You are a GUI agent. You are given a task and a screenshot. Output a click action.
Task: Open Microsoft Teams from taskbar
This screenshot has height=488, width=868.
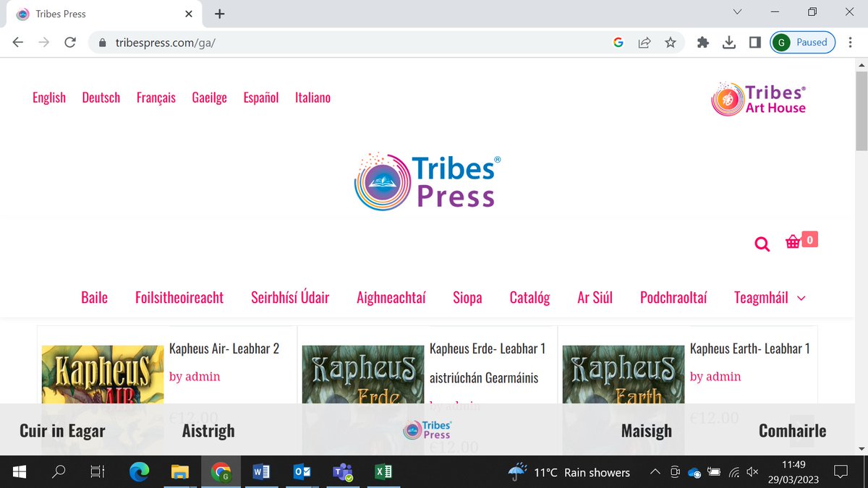[x=342, y=472]
